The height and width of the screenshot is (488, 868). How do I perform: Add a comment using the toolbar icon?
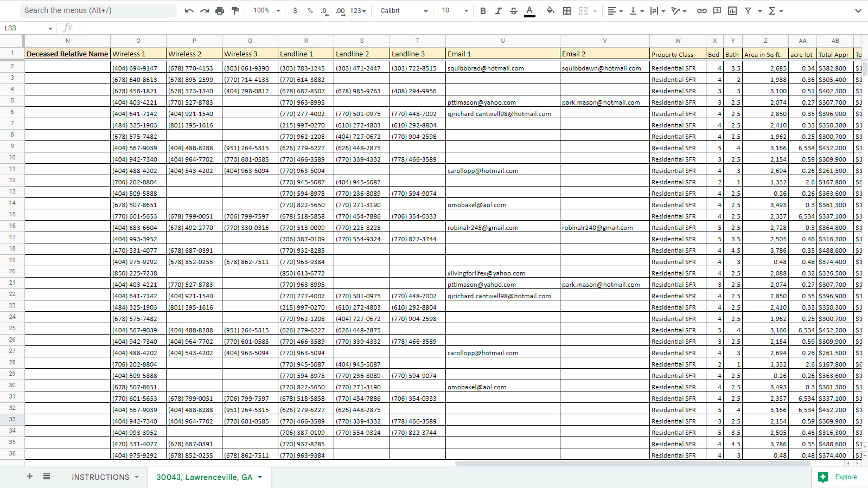pyautogui.click(x=717, y=11)
